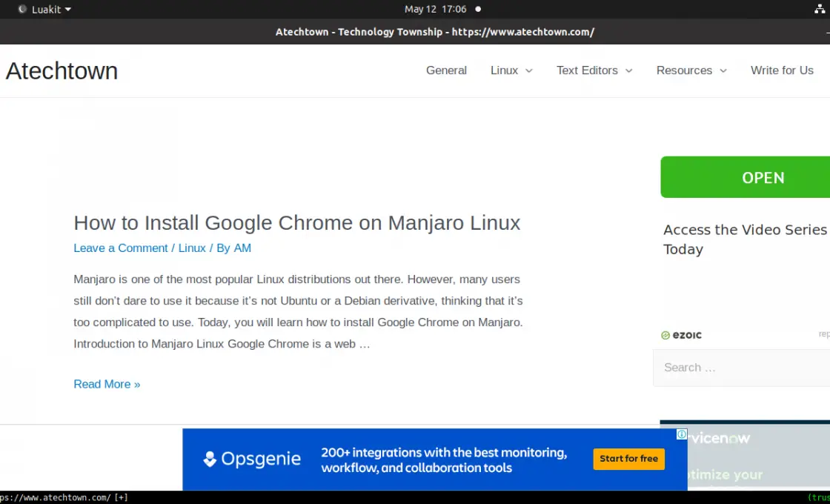830x504 pixels.
Task: Click Access the Video Series Today text
Action: click(x=746, y=240)
